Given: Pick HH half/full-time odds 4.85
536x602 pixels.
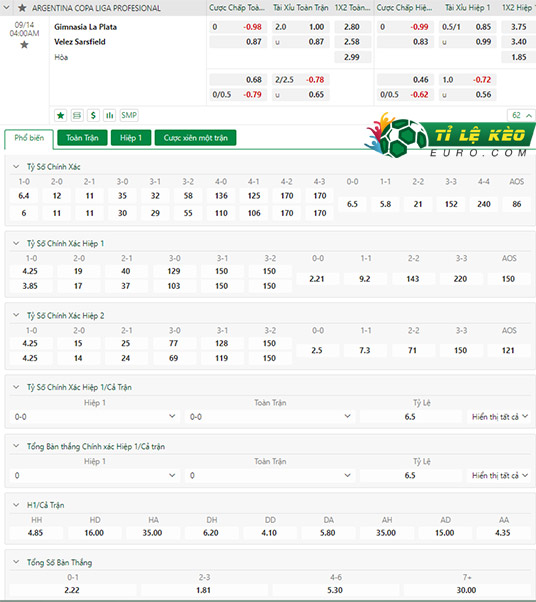Looking at the screenshot, I should (x=36, y=533).
